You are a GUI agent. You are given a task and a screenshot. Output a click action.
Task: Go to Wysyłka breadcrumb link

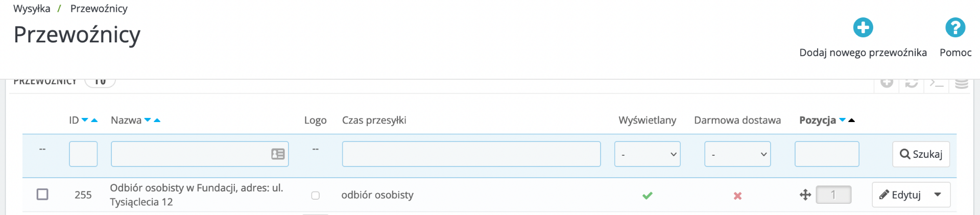click(32, 9)
